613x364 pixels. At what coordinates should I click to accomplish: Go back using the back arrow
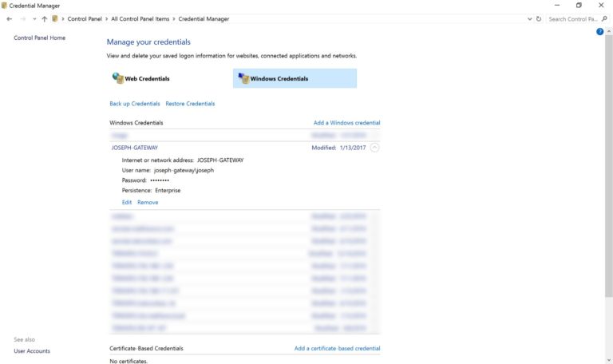click(x=10, y=19)
